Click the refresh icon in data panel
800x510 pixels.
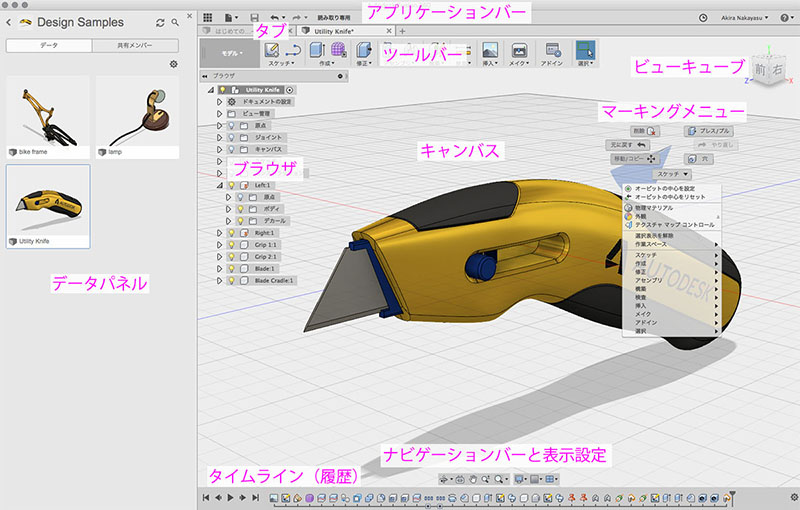coord(160,23)
